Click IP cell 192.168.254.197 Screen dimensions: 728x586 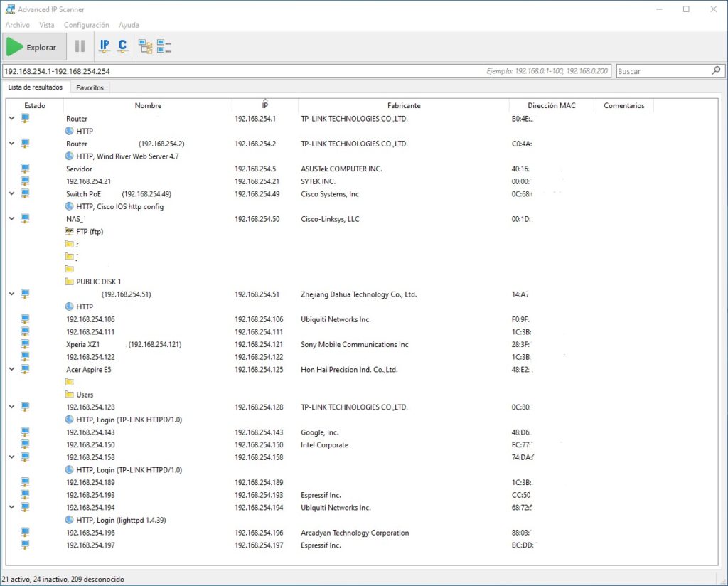pos(259,545)
